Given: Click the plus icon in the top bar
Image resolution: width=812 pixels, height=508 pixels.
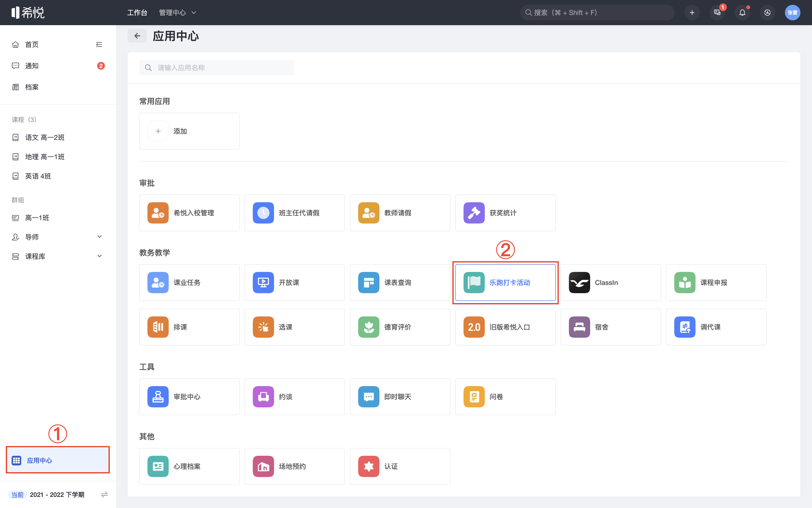Looking at the screenshot, I should [x=692, y=12].
